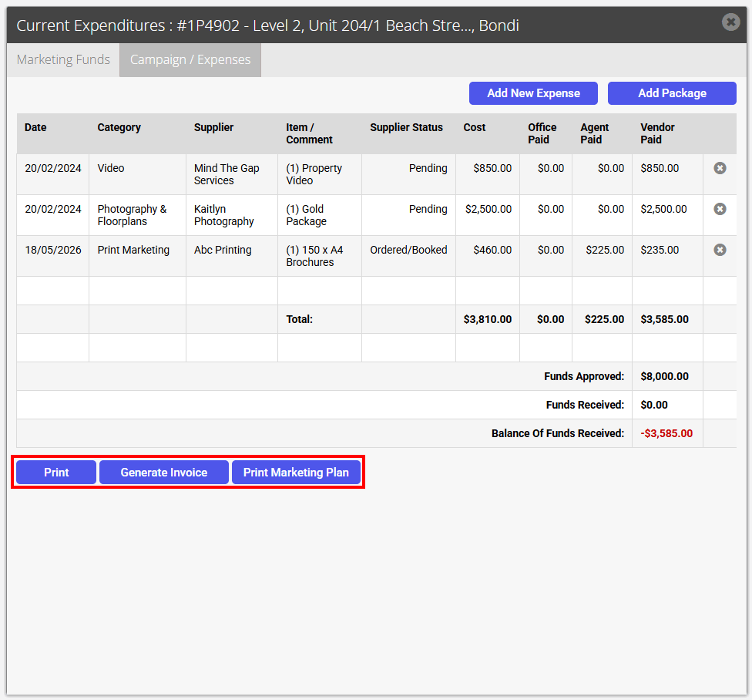Click the $8,000.00 Funds Approved value

click(664, 376)
